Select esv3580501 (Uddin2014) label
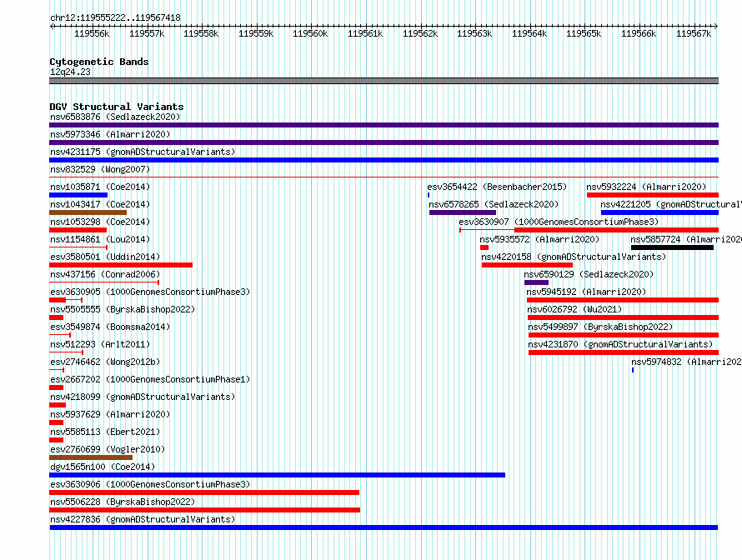The width and height of the screenshot is (742, 560). [x=105, y=257]
